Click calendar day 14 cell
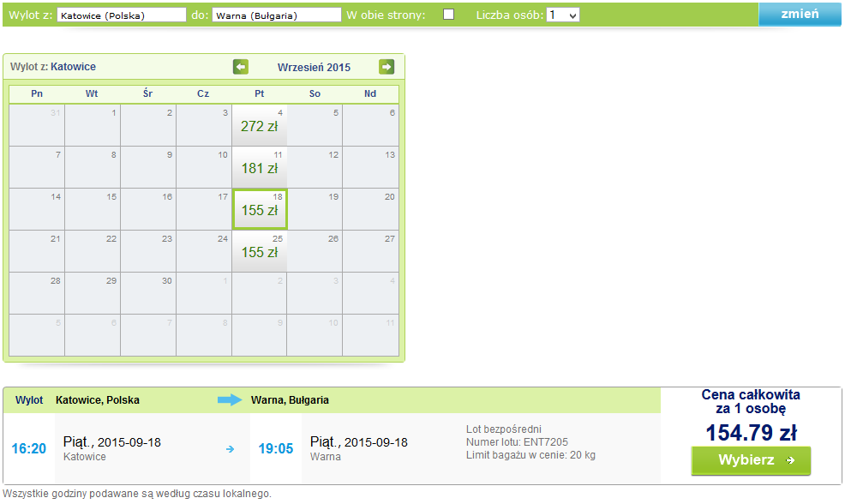The image size is (845, 504). click(37, 209)
